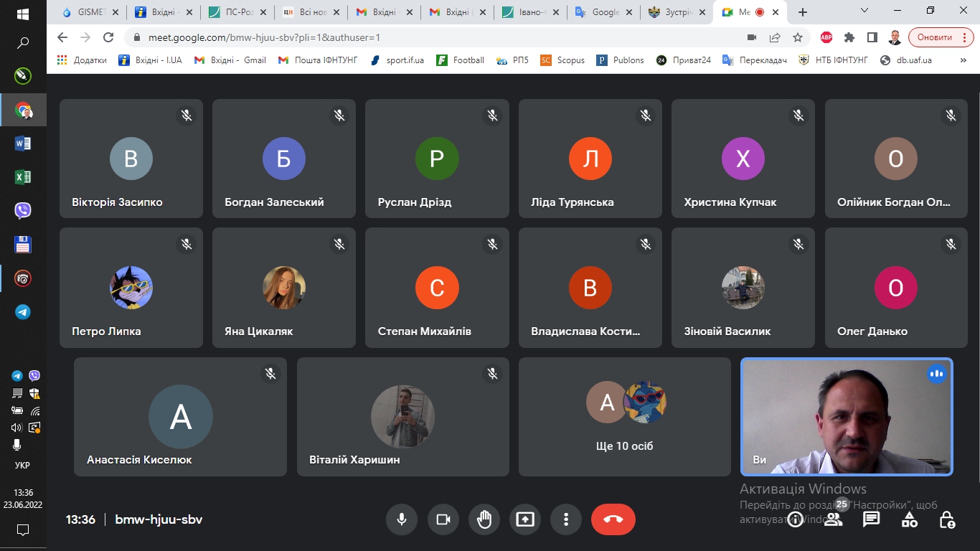Toggle the microphone on or off
This screenshot has height=551, width=980.
[402, 519]
